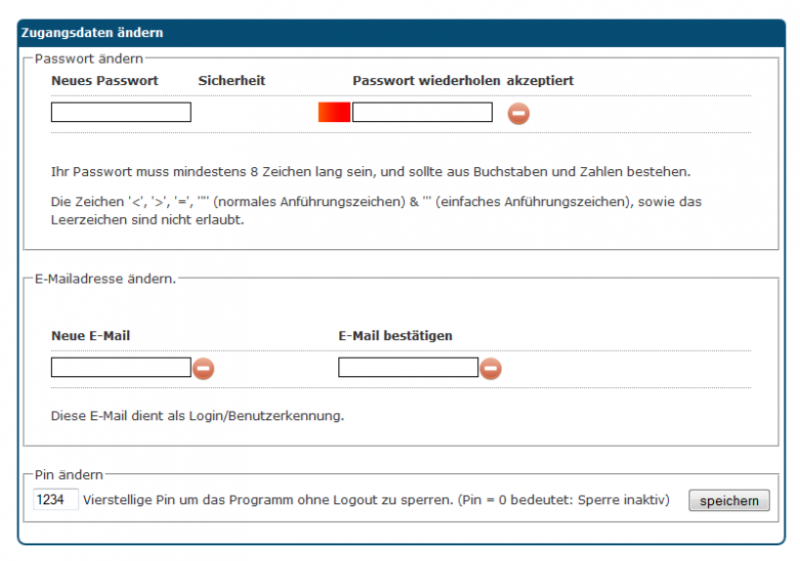This screenshot has width=800, height=561.
Task: Click the akzeptiert column label
Action: tap(540, 81)
